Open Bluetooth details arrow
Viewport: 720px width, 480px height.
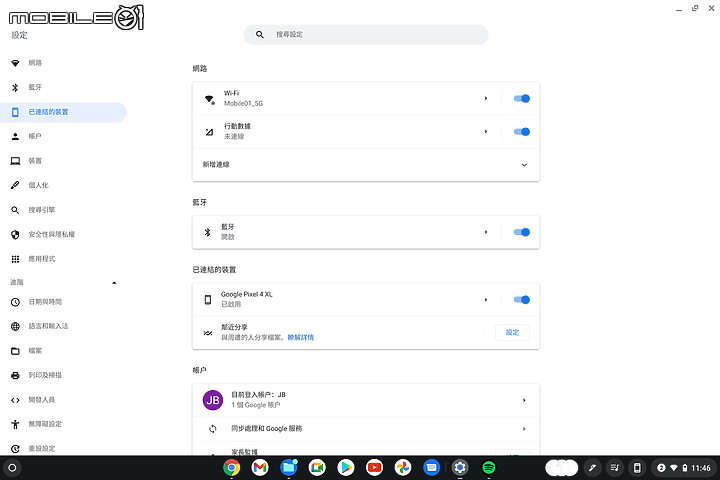tap(486, 232)
